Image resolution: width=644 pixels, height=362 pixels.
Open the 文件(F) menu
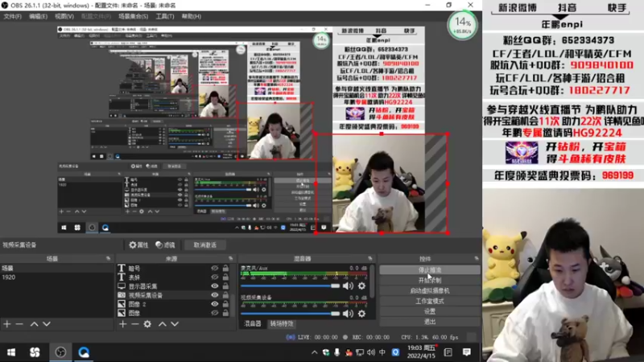point(12,16)
